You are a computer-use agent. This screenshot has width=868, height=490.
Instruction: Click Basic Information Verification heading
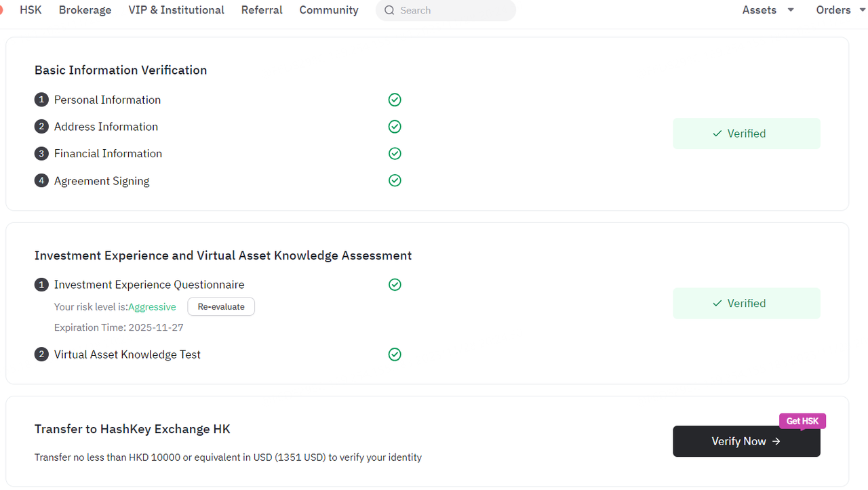[x=121, y=70]
